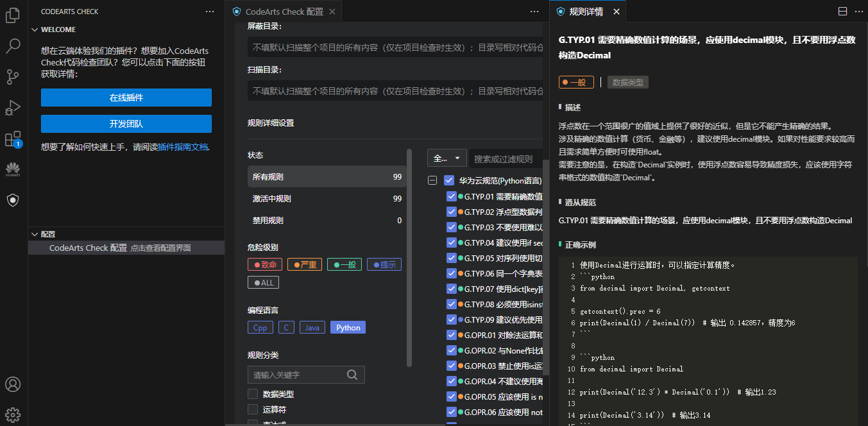Image resolution: width=868 pixels, height=426 pixels.
Task: Click the 屏蔽目录 input field
Action: coord(396,47)
